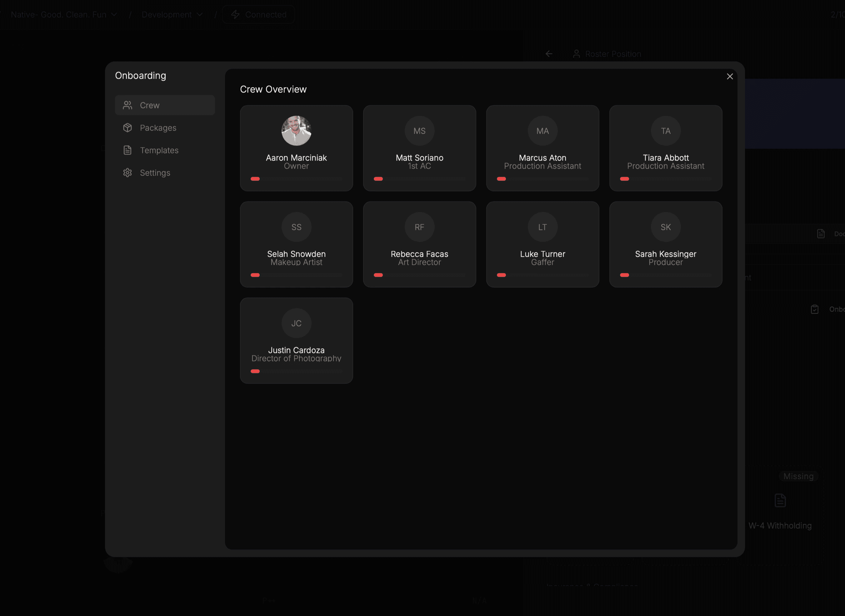
Task: Click the LT avatar for Luke Turner
Action: pyautogui.click(x=542, y=227)
